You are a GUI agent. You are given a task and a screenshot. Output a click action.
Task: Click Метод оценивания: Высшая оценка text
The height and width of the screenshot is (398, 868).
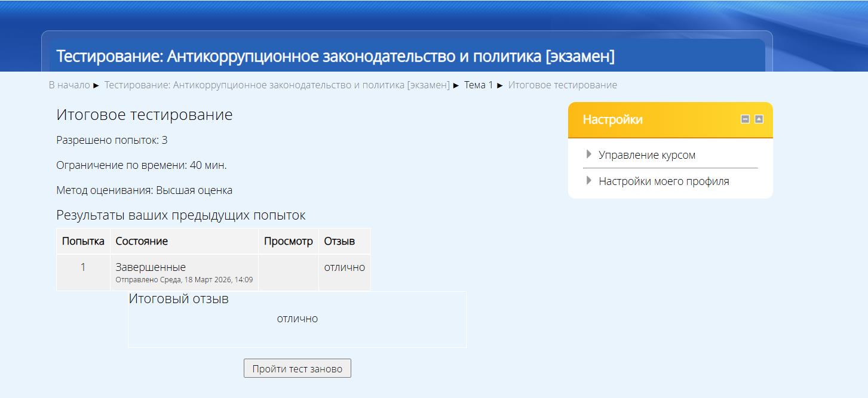tap(145, 190)
